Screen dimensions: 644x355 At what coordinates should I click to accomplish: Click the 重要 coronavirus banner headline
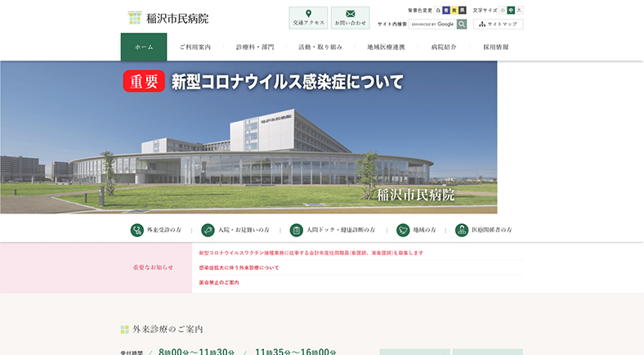coord(263,81)
